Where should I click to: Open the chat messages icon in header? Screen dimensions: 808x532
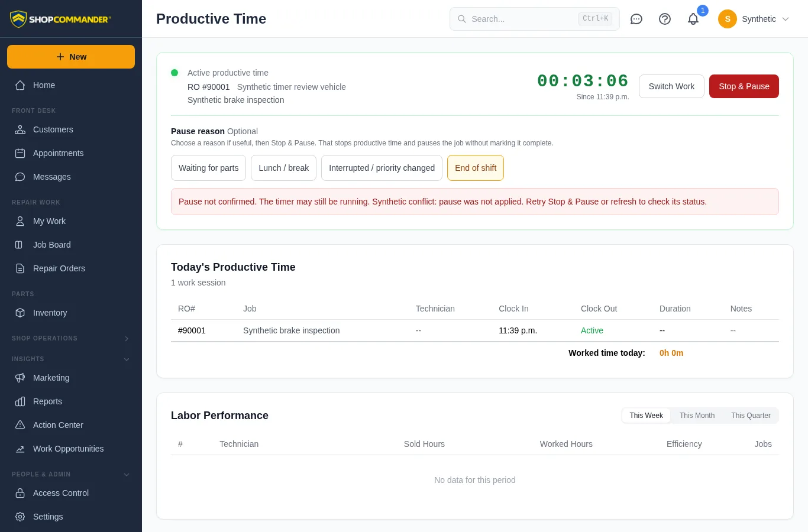(636, 19)
